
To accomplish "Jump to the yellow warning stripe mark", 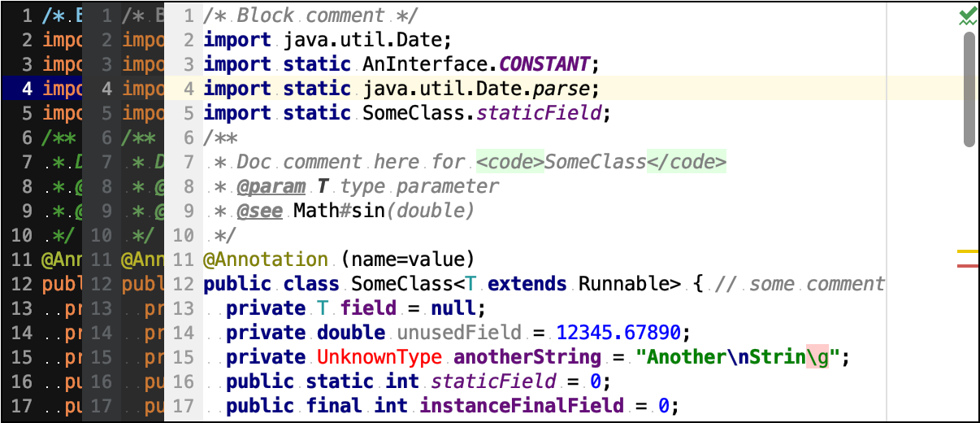I will [968, 252].
